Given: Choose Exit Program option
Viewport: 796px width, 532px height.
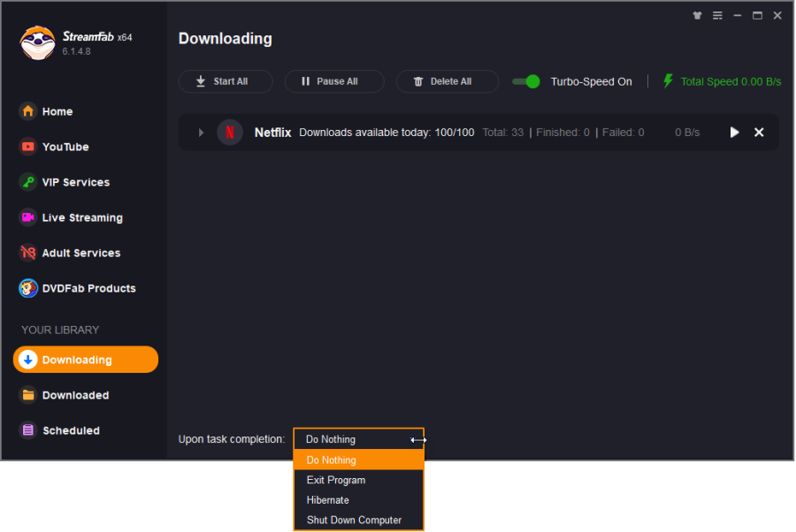Looking at the screenshot, I should pyautogui.click(x=358, y=480).
